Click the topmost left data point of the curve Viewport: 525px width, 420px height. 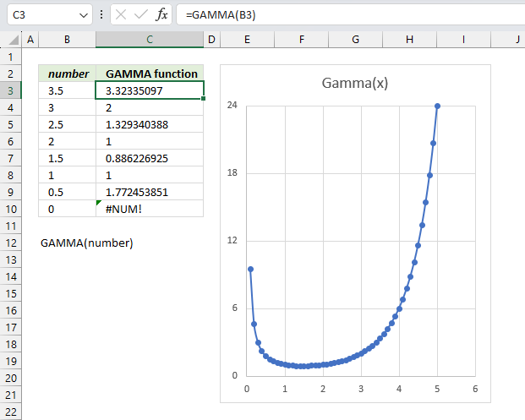click(250, 269)
